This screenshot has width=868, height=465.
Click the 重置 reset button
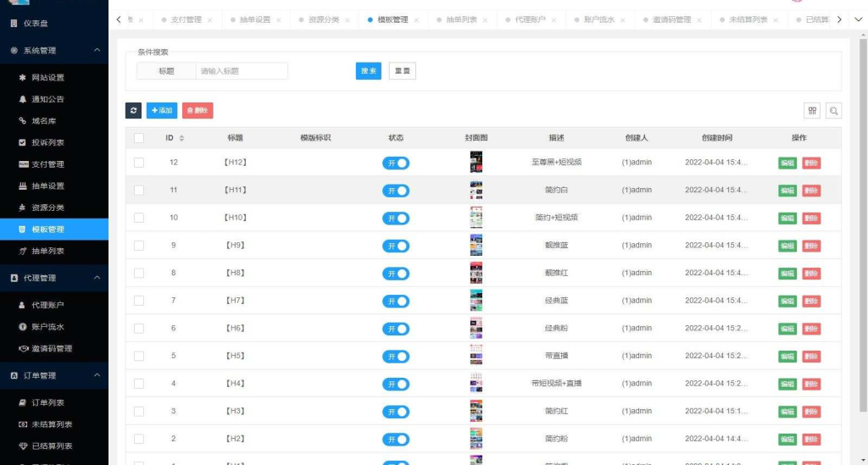coord(403,71)
